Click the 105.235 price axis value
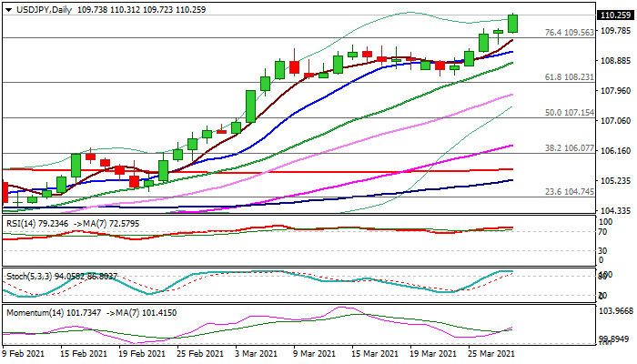Screen dimensions: 637x364 click(x=615, y=181)
